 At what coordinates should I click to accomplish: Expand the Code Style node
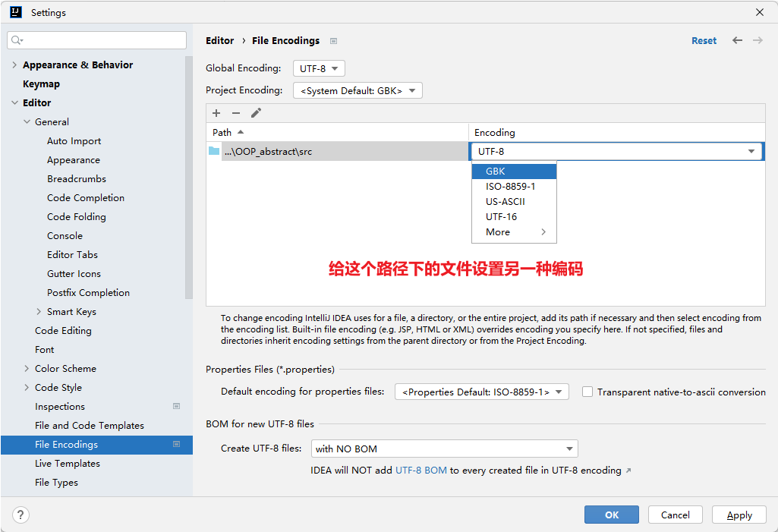27,387
